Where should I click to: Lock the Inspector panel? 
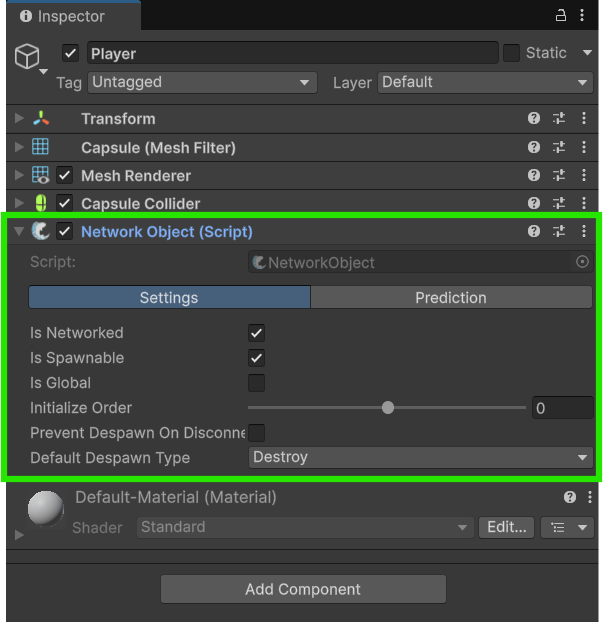(x=560, y=15)
